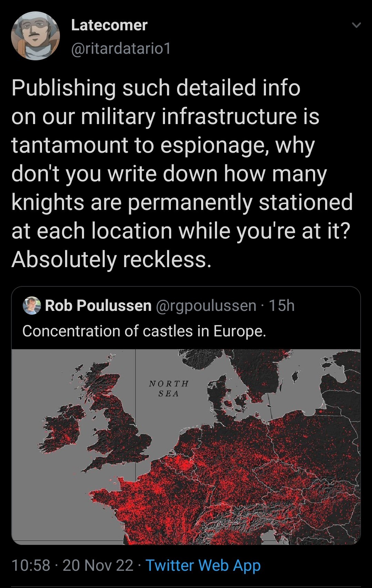Click "Concentration of castles in Europe." text

(x=144, y=331)
